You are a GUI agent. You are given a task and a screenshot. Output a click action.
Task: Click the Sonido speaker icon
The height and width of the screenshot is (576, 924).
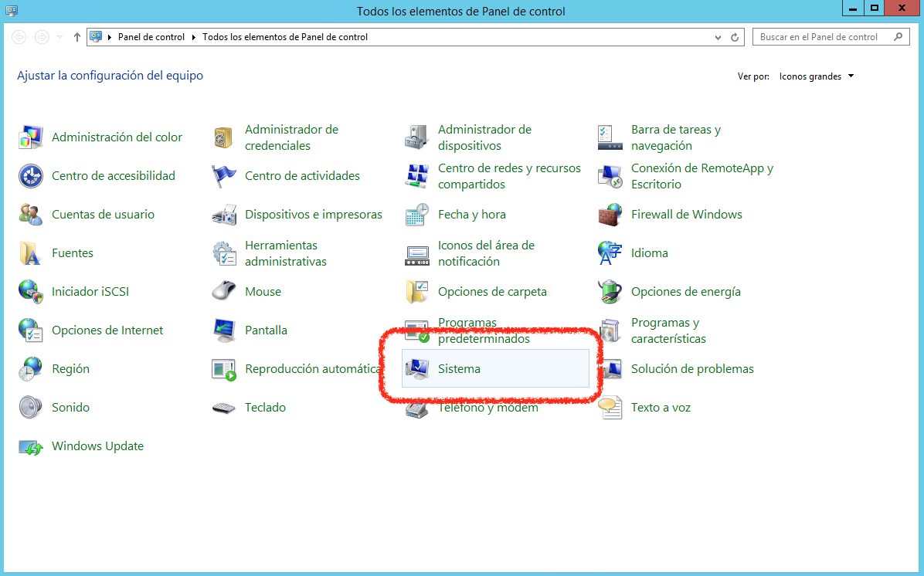(31, 408)
